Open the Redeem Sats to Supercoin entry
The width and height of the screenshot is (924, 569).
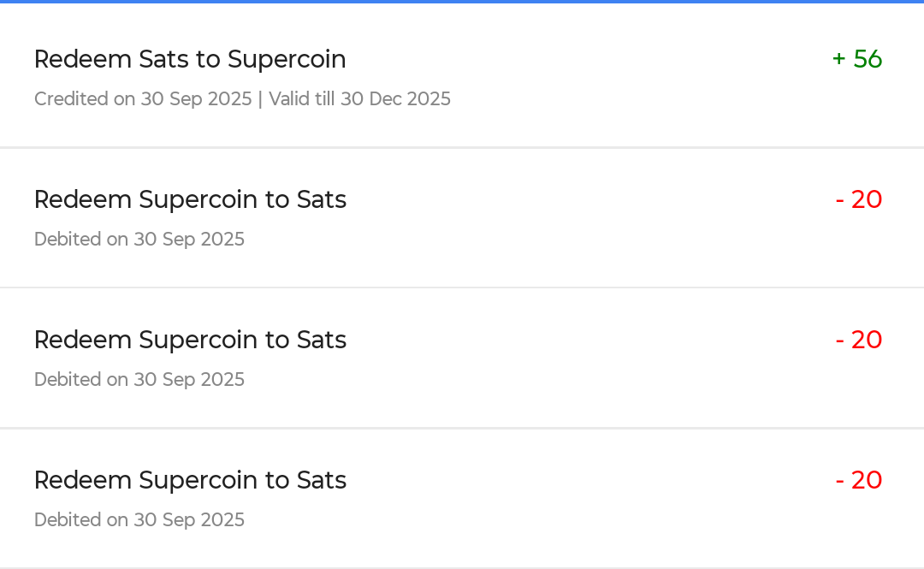pos(190,60)
